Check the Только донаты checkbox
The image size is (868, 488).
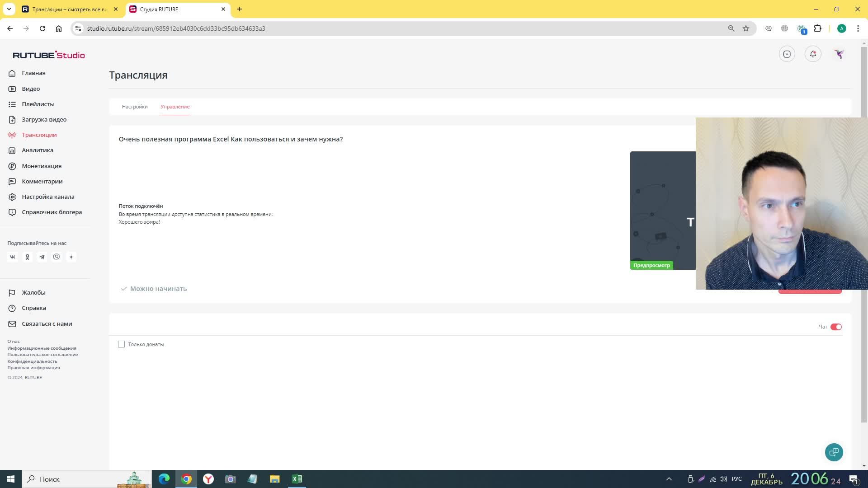click(x=122, y=344)
